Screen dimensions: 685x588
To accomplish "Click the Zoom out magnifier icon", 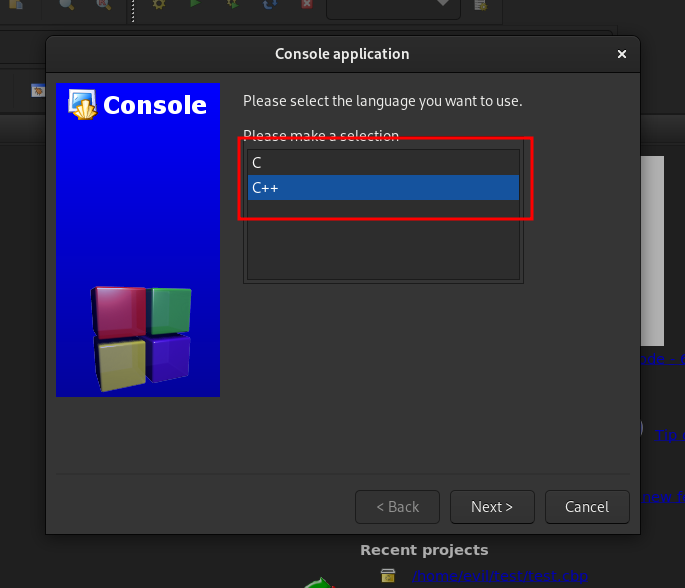I will tap(104, 5).
